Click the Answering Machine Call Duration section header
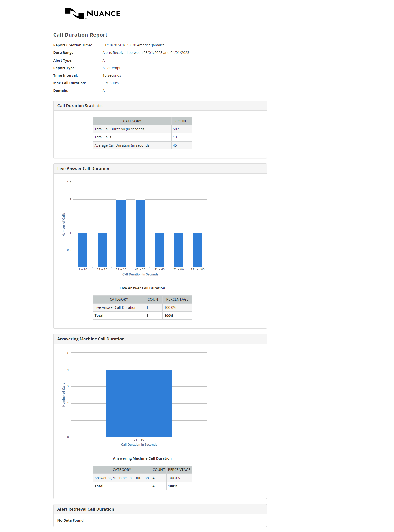 tap(91, 339)
